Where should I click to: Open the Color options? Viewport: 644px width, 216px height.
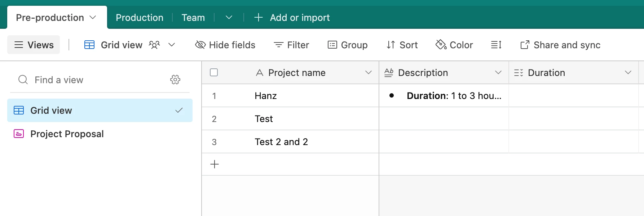point(454,45)
